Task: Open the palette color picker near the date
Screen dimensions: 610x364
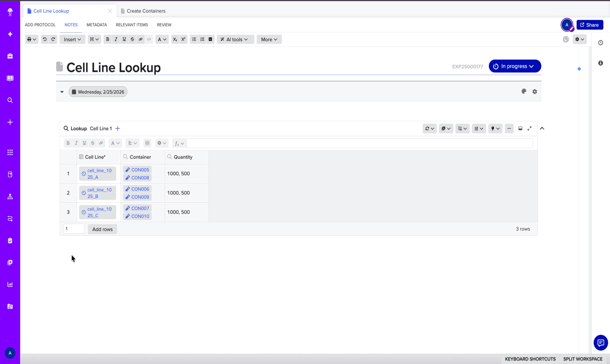Action: (524, 91)
